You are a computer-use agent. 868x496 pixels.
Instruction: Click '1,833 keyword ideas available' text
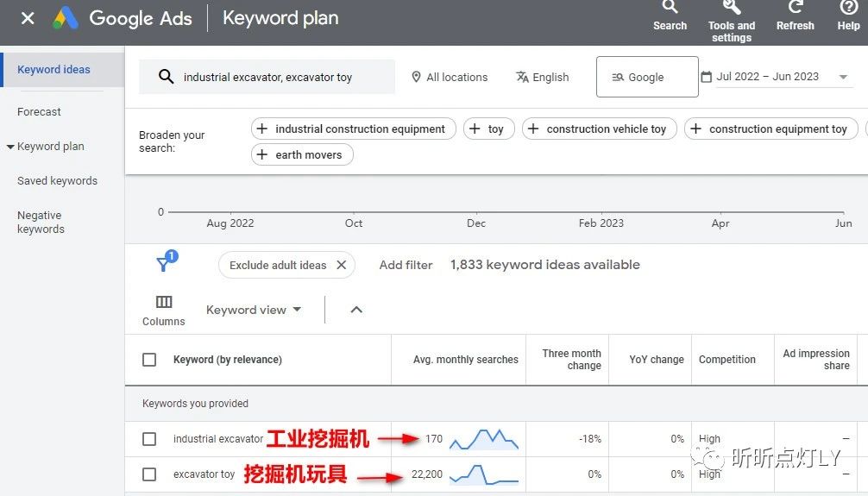(544, 265)
